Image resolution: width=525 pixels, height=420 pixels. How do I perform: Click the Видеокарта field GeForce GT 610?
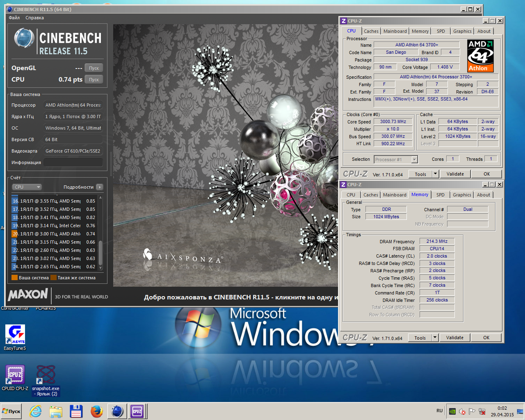pos(73,151)
